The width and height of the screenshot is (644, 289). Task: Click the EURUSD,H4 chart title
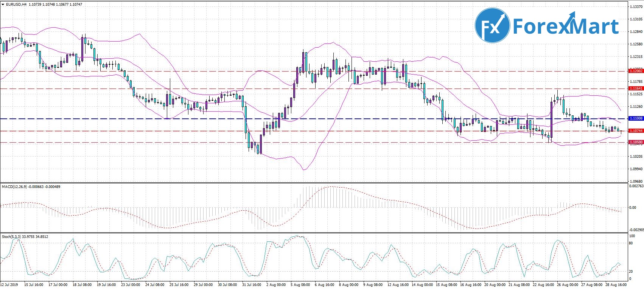[x=16, y=5]
